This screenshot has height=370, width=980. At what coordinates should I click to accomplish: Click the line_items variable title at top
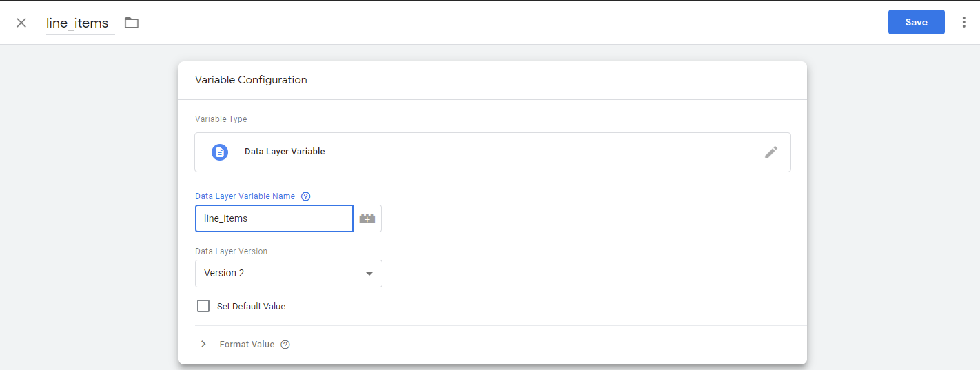point(77,23)
